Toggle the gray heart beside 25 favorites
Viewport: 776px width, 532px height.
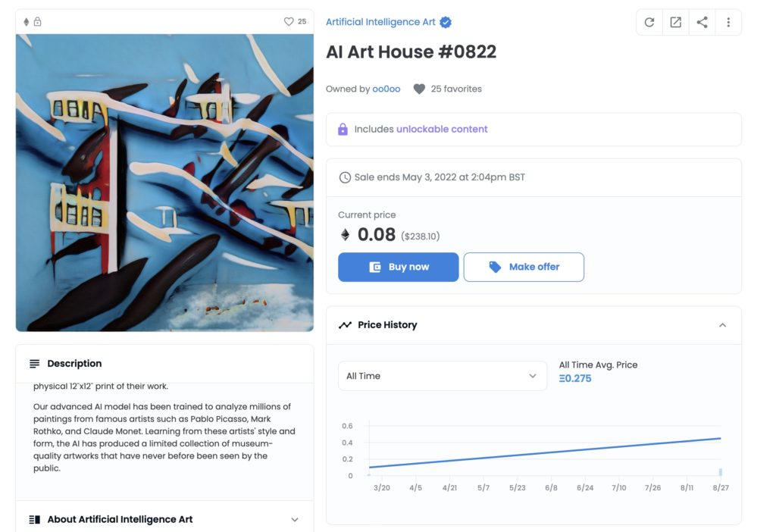(419, 89)
